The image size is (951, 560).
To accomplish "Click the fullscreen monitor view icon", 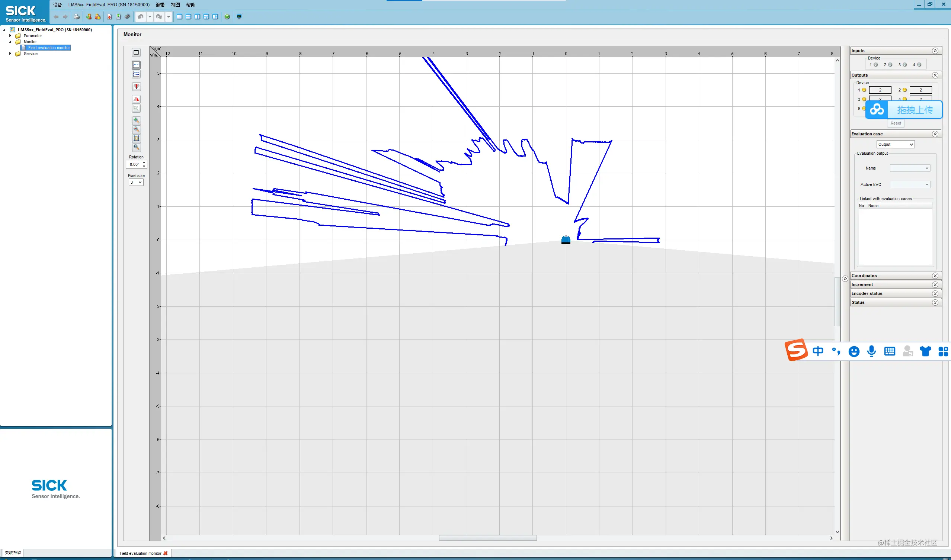I will pos(136,52).
